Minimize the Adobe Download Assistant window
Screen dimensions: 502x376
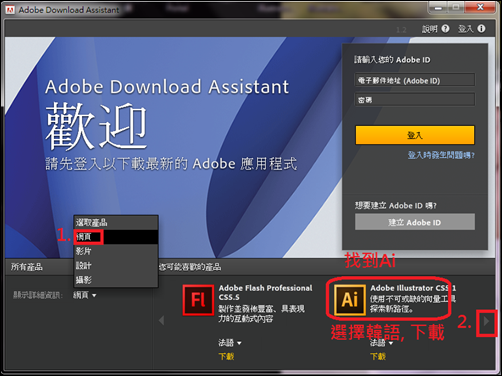click(x=438, y=8)
